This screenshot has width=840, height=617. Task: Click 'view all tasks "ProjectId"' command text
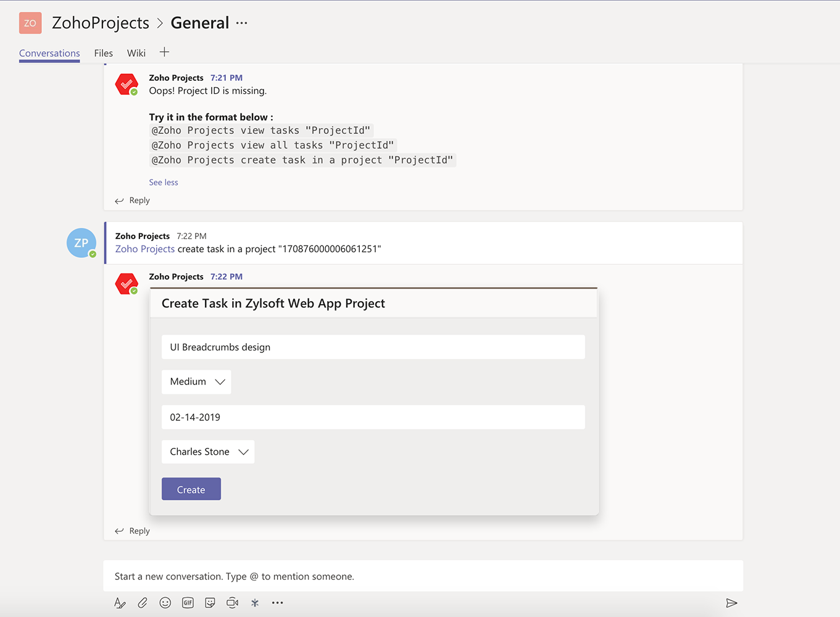point(317,145)
